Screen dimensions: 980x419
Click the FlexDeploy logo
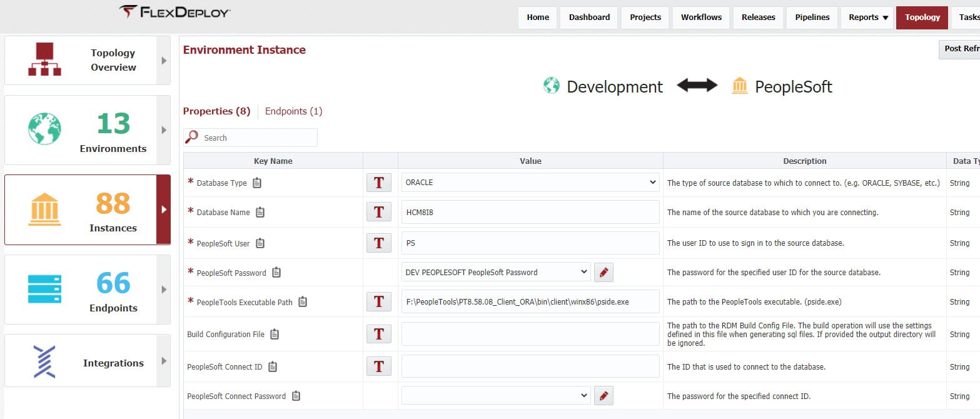[x=174, y=11]
